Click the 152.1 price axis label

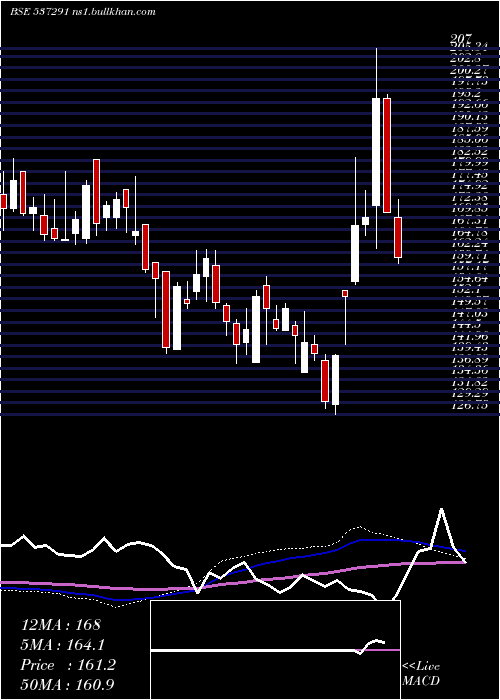click(x=465, y=291)
